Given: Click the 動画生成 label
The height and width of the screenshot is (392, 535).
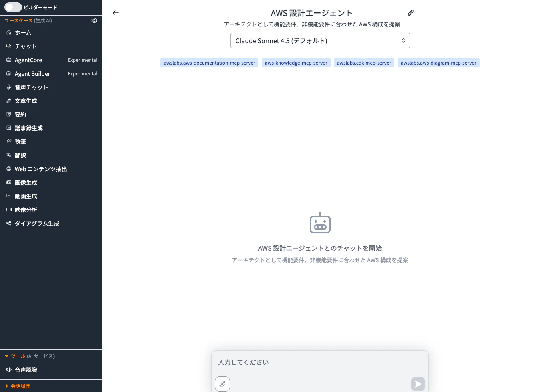Looking at the screenshot, I should 26,196.
